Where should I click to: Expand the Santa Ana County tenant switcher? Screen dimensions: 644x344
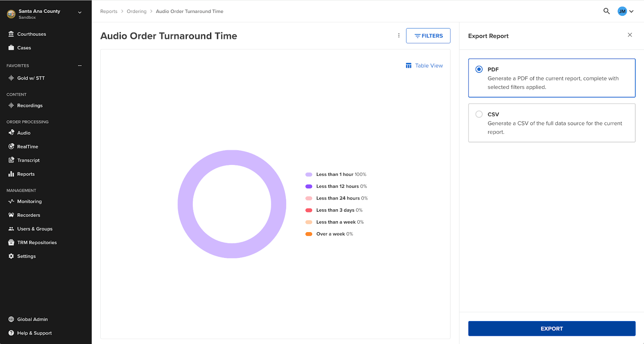point(80,12)
